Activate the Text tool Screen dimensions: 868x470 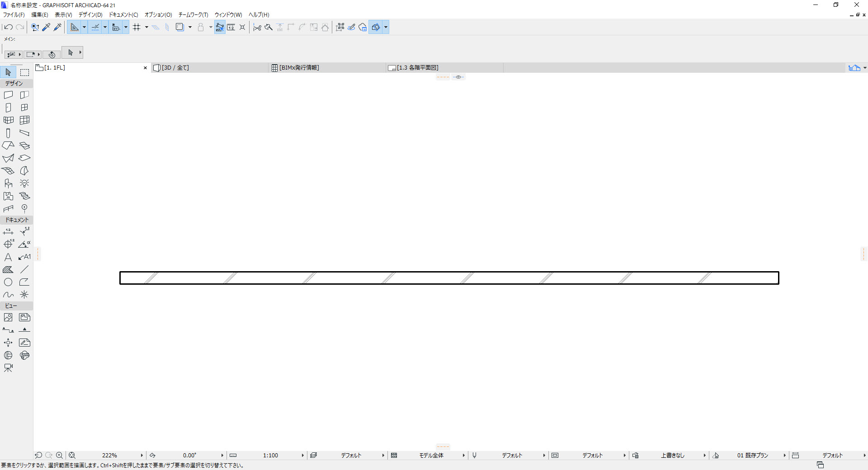click(x=8, y=257)
